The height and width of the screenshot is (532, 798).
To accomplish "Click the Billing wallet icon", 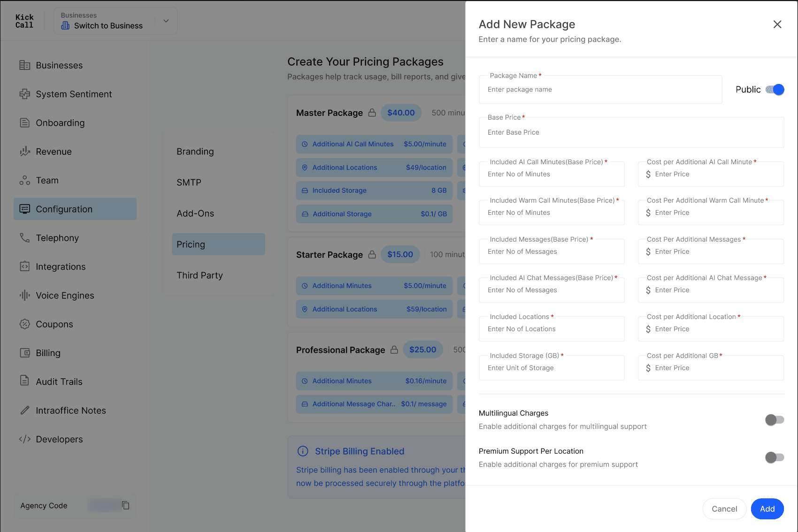I will (24, 353).
